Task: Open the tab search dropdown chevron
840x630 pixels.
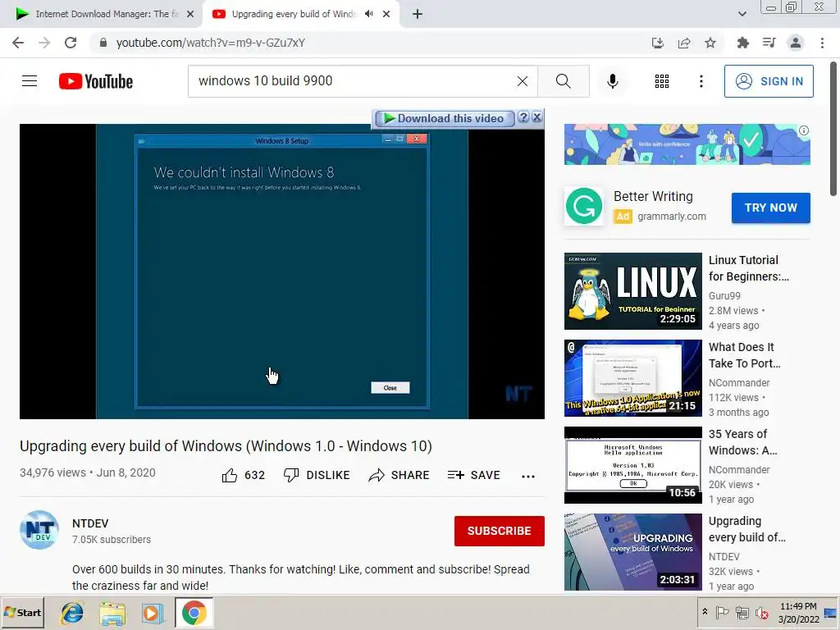Action: pos(742,14)
